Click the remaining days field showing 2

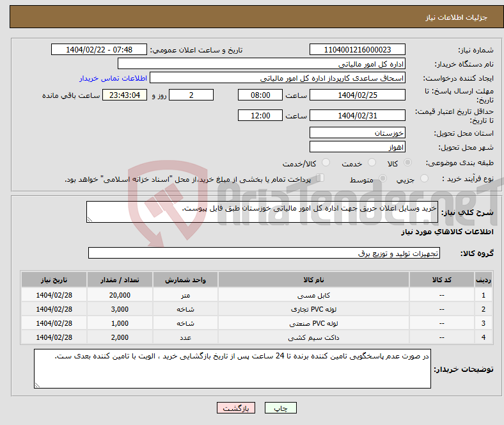[x=191, y=95]
